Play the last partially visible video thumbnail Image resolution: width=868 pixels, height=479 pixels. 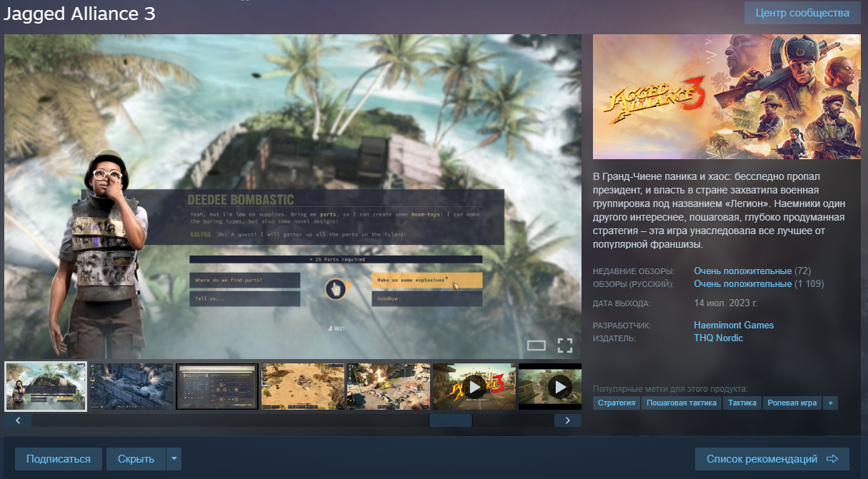click(x=550, y=386)
